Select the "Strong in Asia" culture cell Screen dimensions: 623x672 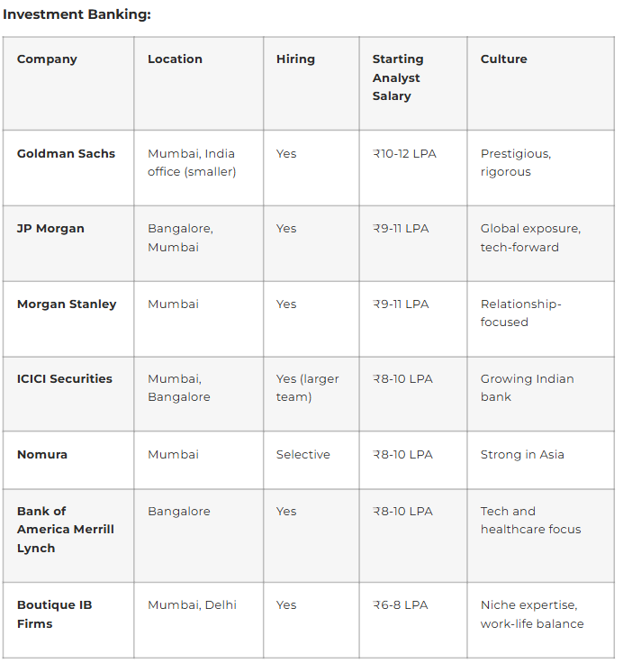coord(522,455)
